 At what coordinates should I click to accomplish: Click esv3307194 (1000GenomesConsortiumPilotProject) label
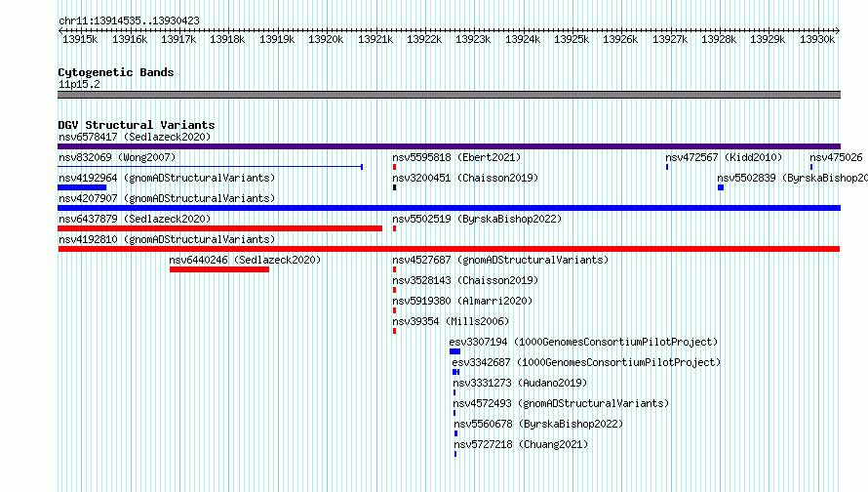tap(583, 342)
